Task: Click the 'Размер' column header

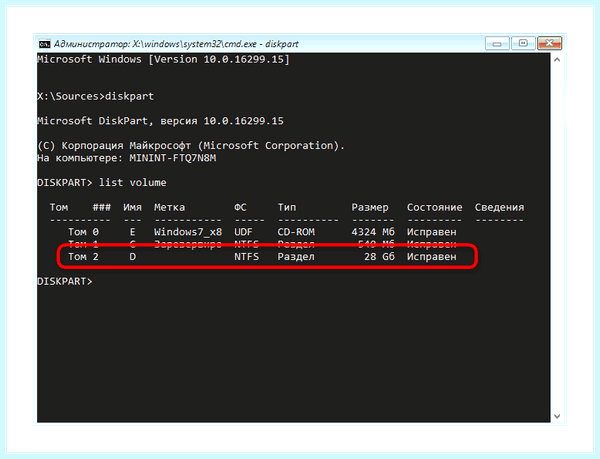Action: [x=370, y=207]
